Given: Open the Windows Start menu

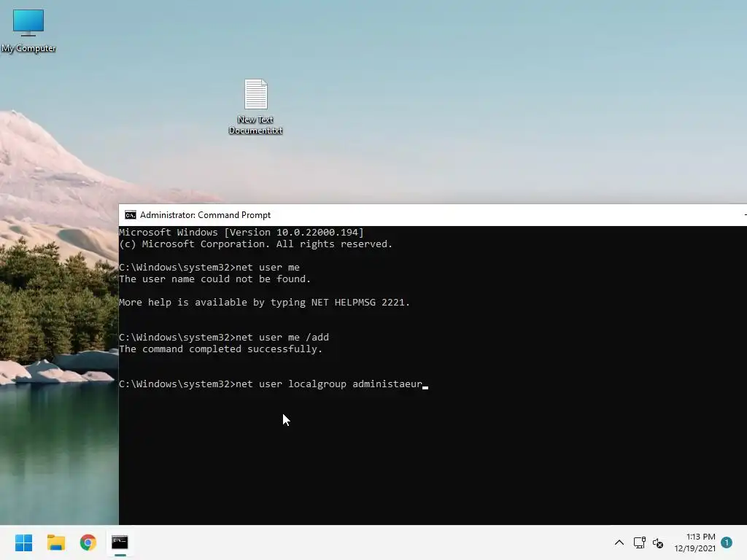Looking at the screenshot, I should pos(24,542).
